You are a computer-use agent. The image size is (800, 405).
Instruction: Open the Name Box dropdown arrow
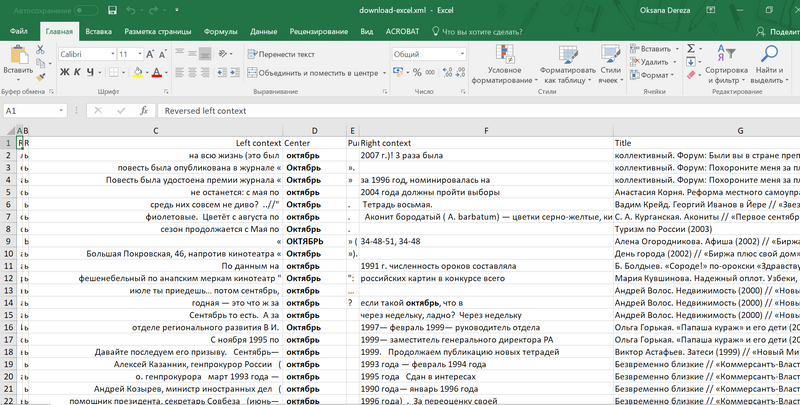click(x=61, y=111)
